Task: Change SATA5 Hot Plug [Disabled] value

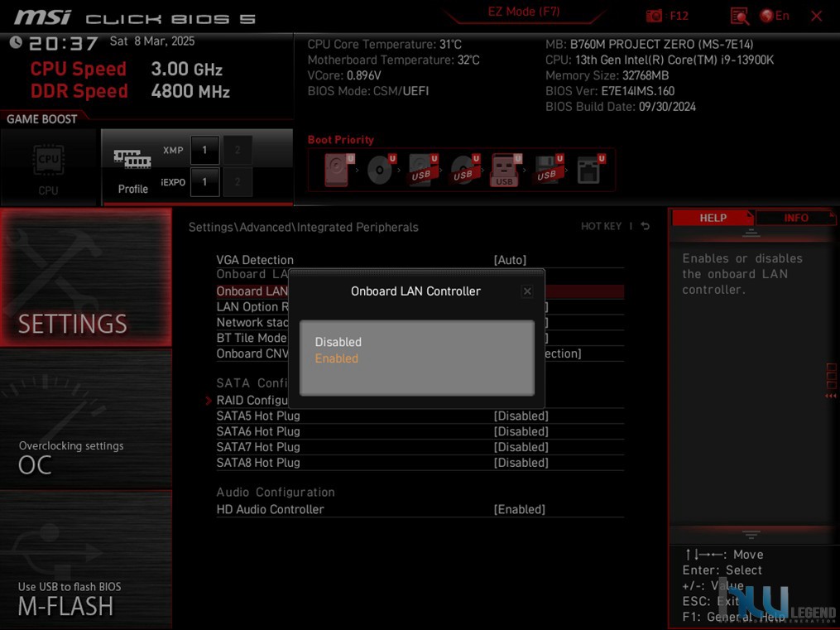Action: click(x=521, y=416)
